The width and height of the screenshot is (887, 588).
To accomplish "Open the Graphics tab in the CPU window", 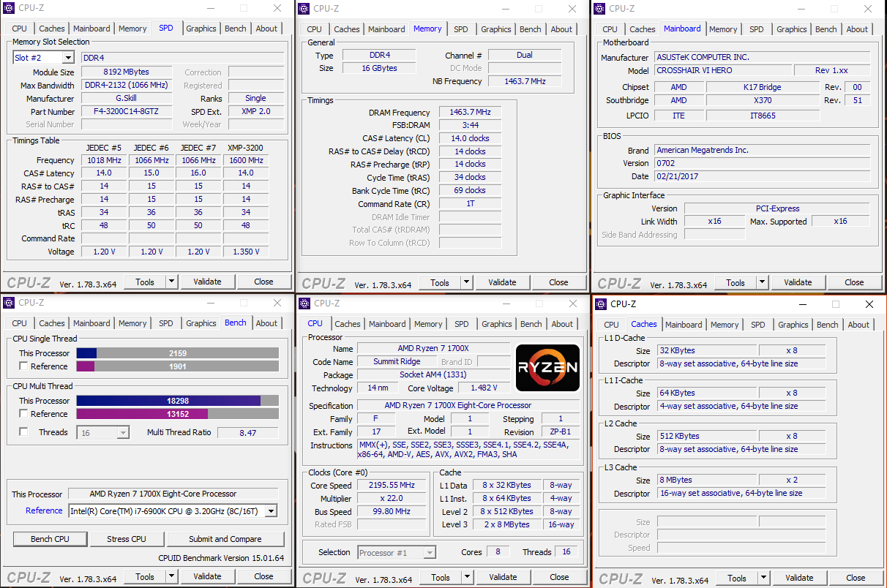I will [x=497, y=324].
